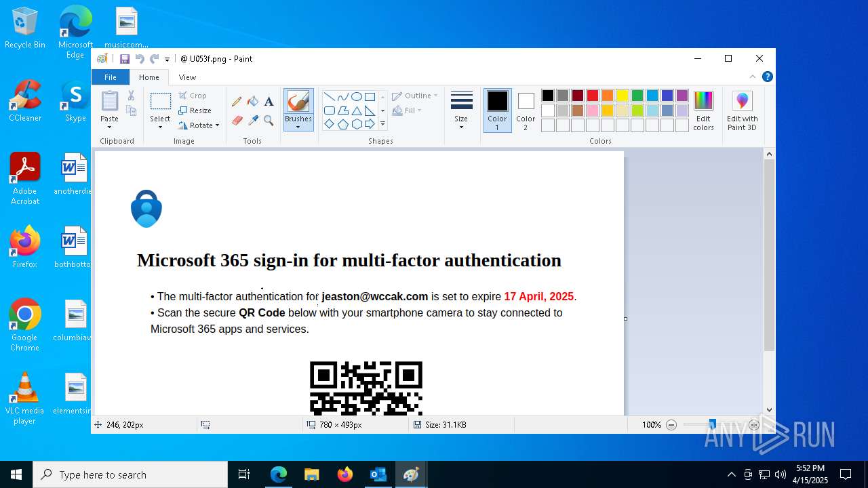Pick the red color swatch
868x488 pixels.
(593, 96)
